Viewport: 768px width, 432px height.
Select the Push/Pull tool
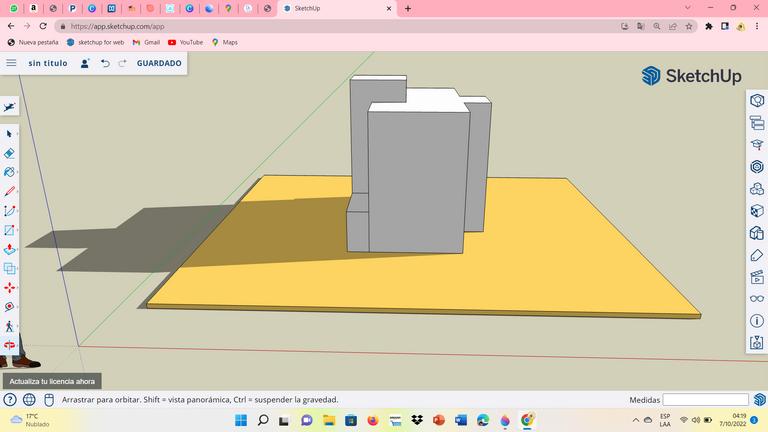(x=9, y=249)
